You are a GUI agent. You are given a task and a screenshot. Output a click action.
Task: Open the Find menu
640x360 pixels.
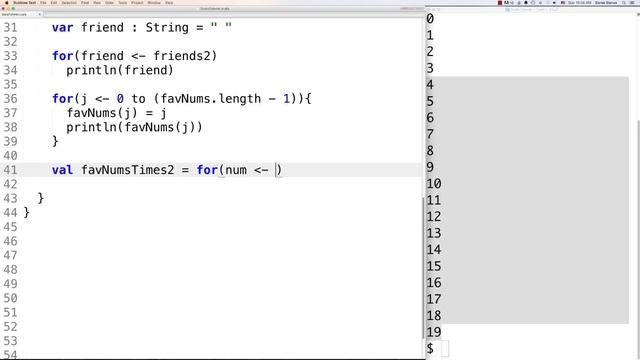coord(85,2)
